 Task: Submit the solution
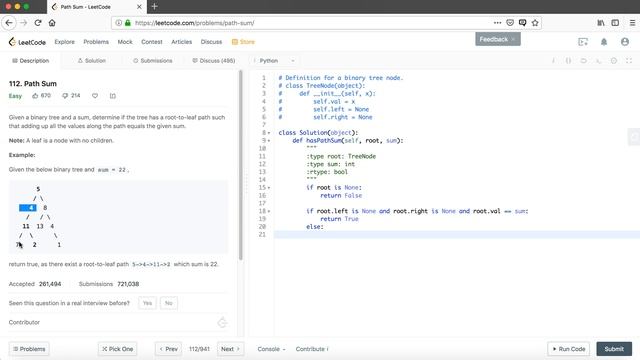(614, 349)
